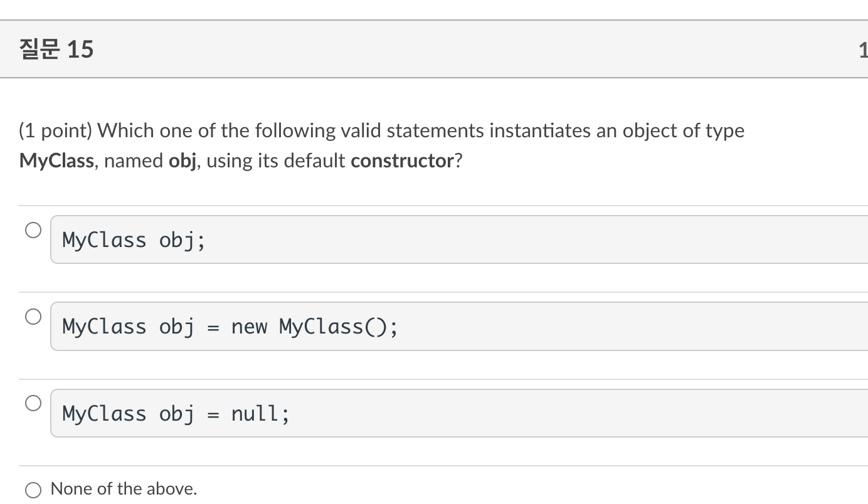Click the "MyClass obj = null;" code box
This screenshot has height=504, width=868.
tap(439, 413)
